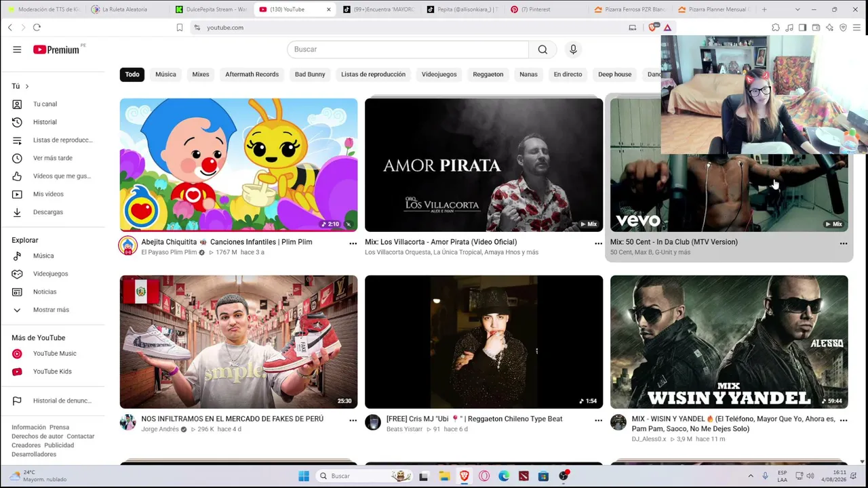Open options menu for Abejita Chiquitita video
The width and height of the screenshot is (868, 488).
pyautogui.click(x=353, y=243)
